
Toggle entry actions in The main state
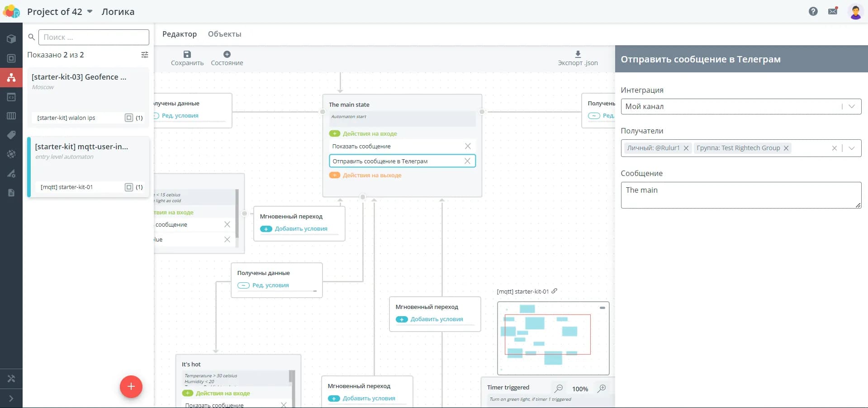pyautogui.click(x=335, y=134)
